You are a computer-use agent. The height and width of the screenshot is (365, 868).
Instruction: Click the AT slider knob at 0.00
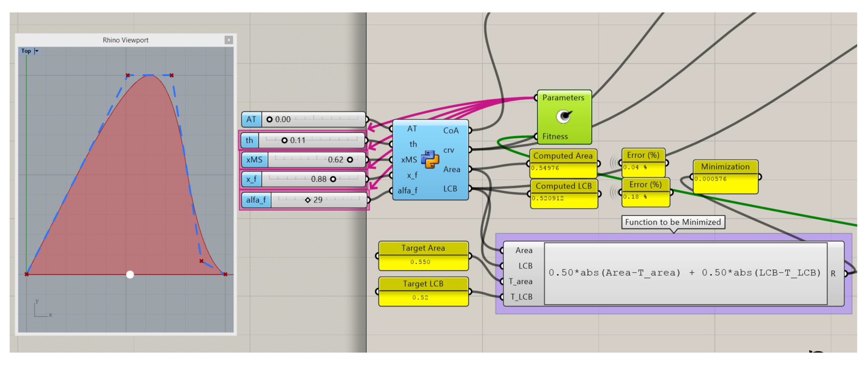point(269,120)
